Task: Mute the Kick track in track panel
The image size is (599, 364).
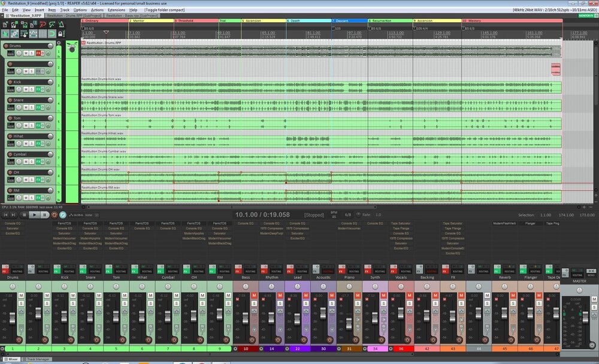Action: point(25,88)
